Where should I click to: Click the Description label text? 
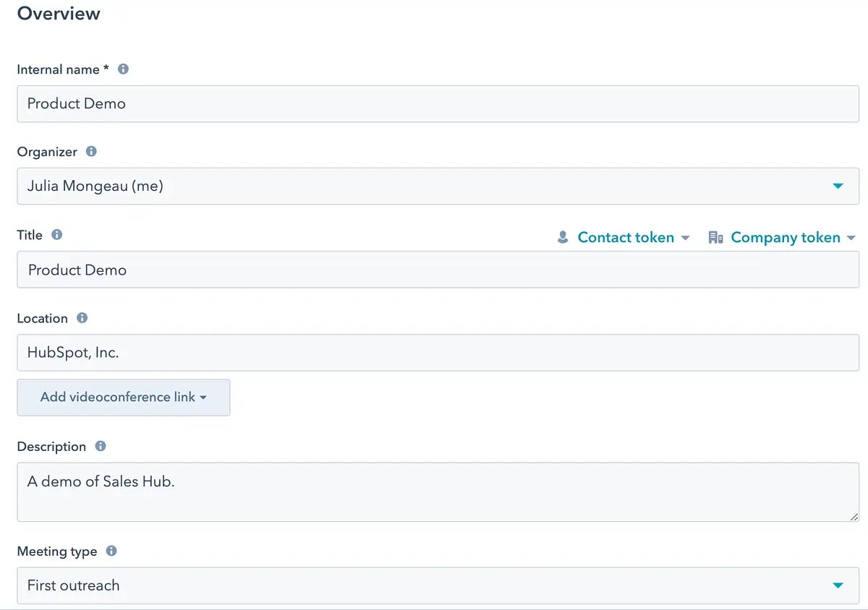(x=51, y=447)
